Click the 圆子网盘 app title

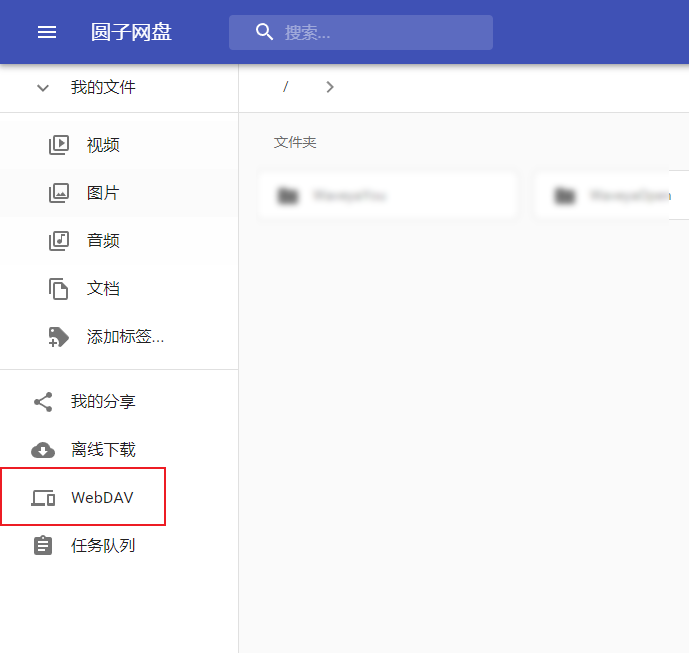tap(131, 32)
